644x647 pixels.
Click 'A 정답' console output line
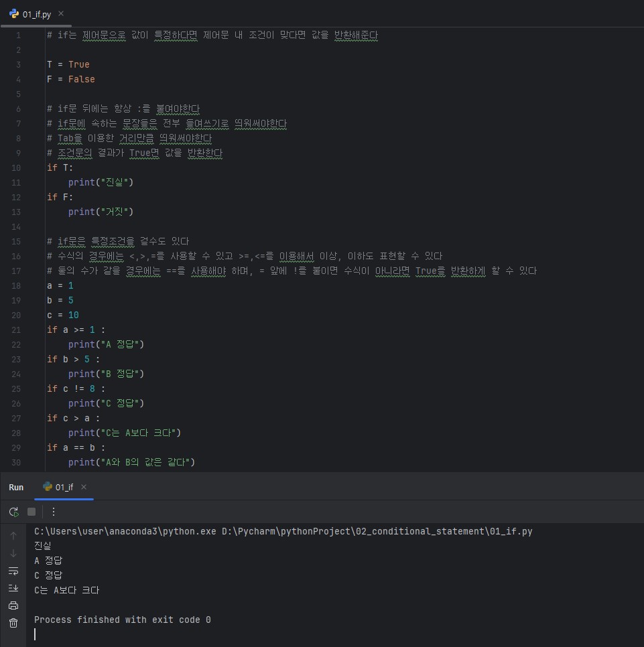pyautogui.click(x=48, y=561)
